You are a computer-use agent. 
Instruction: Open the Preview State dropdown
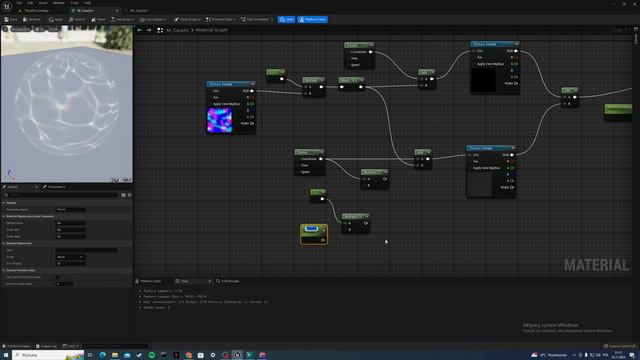click(x=221, y=20)
